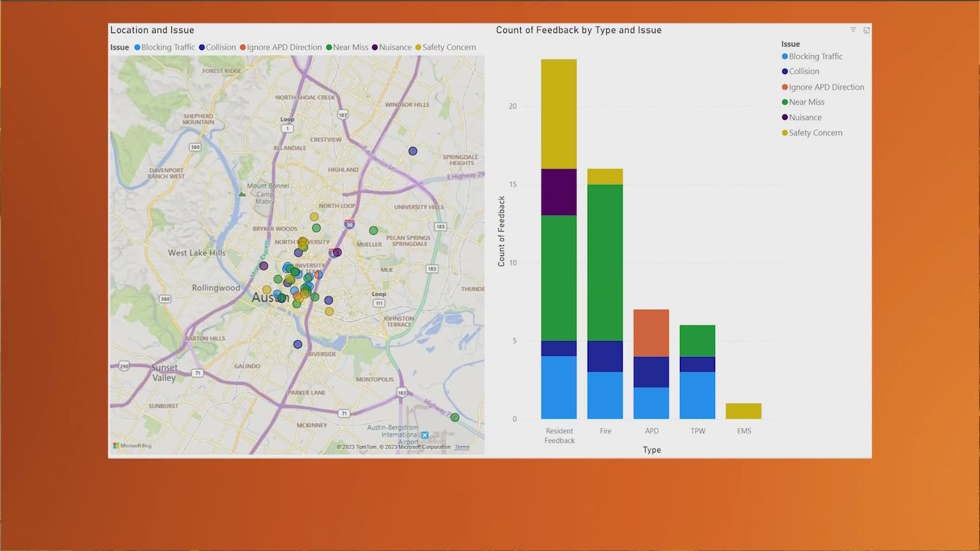Image resolution: width=980 pixels, height=551 pixels.
Task: Select Blocking Traffic in the map legend
Action: [x=164, y=47]
